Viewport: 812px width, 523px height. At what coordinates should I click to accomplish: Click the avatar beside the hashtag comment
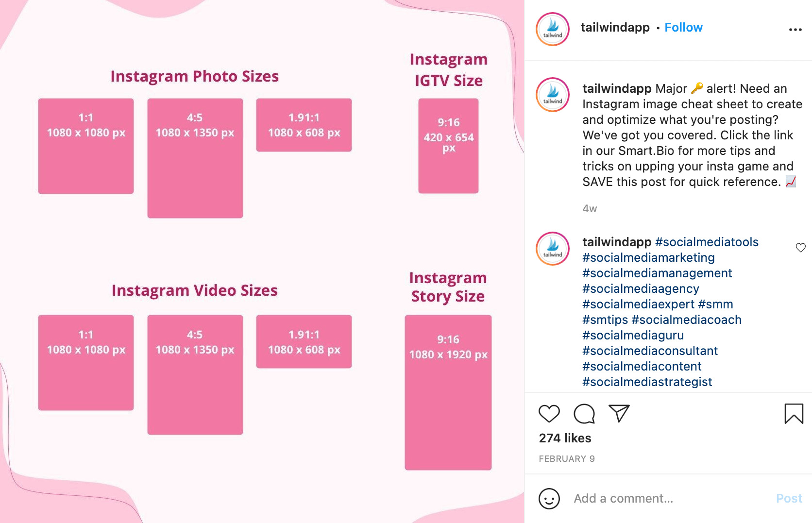pyautogui.click(x=553, y=249)
